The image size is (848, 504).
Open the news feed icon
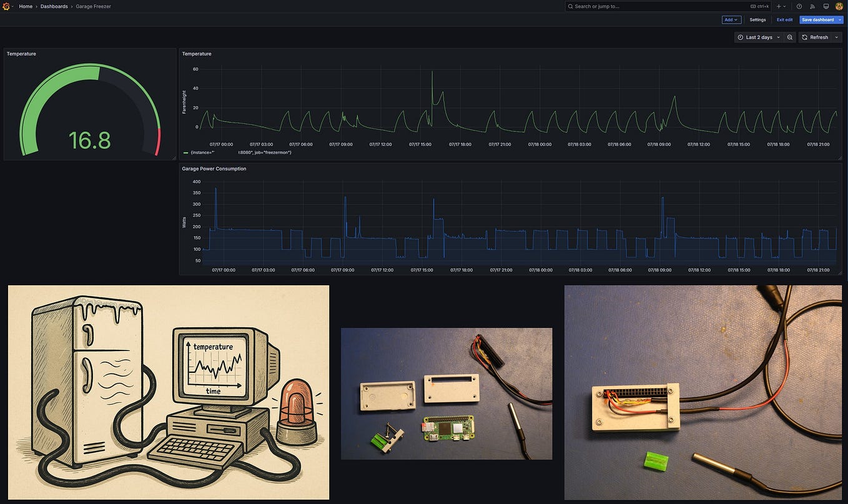[x=812, y=6]
